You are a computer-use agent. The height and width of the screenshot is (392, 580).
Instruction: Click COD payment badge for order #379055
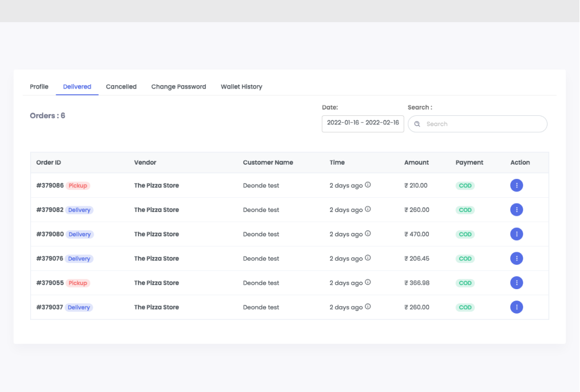[465, 283]
